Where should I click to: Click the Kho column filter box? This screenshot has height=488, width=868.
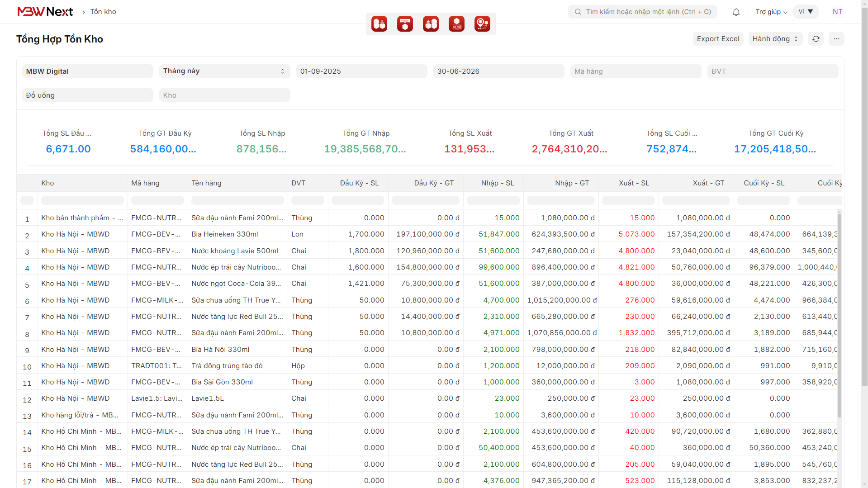[82, 200]
